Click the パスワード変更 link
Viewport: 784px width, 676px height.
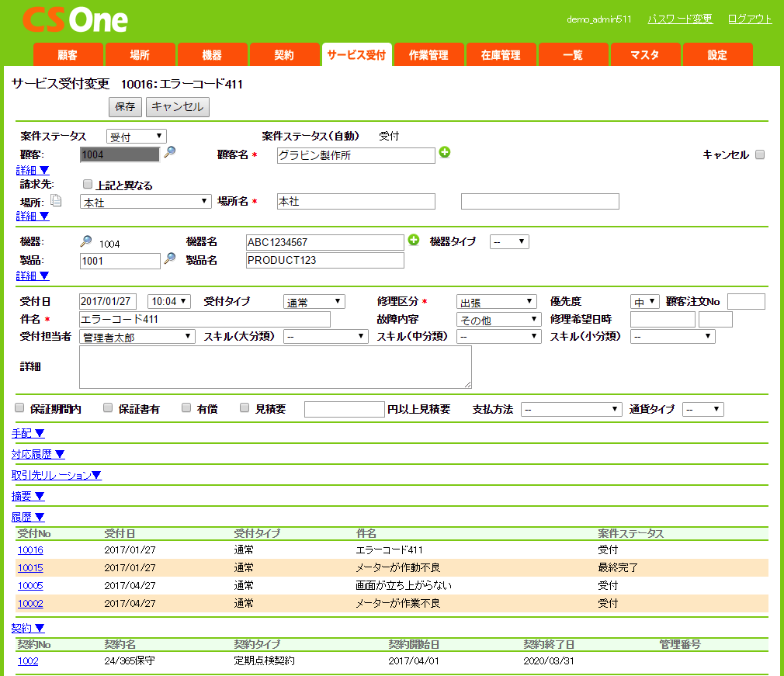[680, 19]
